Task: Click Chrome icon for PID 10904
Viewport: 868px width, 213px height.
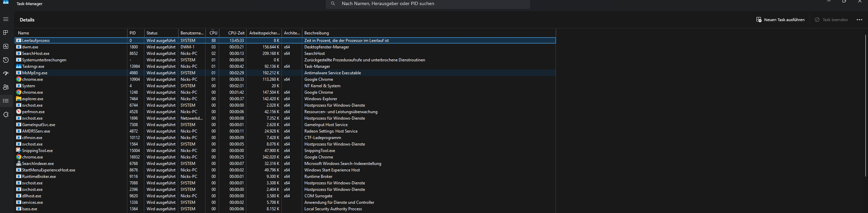Action: (x=19, y=79)
